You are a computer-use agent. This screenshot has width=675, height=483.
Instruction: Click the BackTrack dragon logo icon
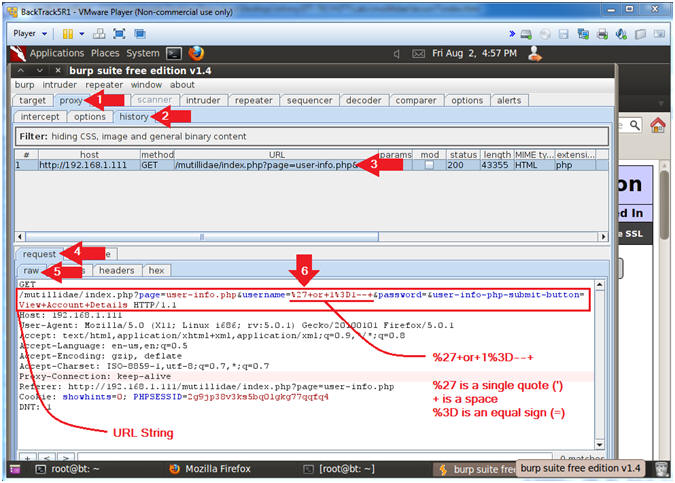pos(18,53)
